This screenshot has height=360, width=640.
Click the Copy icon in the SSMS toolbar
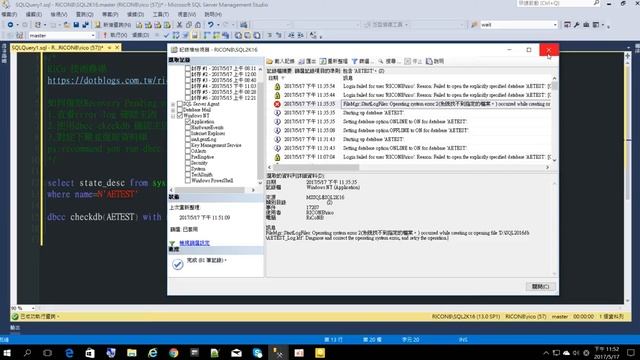pos(189,25)
